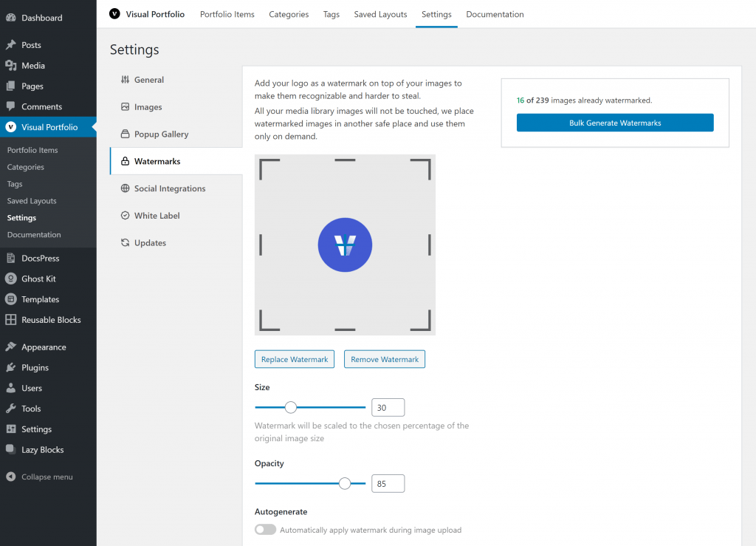
Task: Click the Images settings picture icon
Action: 125,106
